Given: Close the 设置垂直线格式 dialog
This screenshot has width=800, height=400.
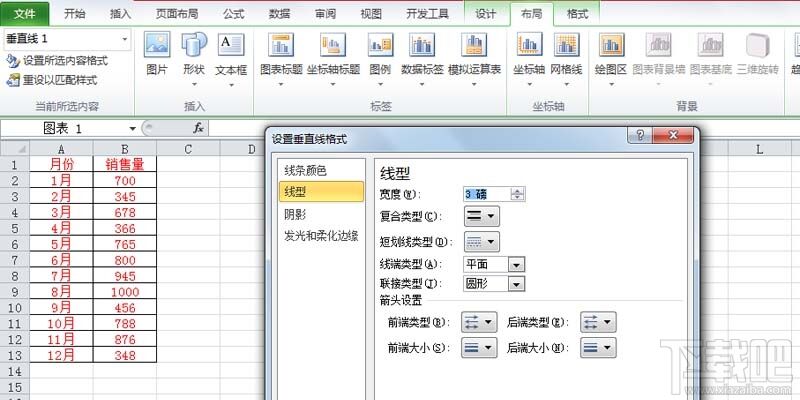Looking at the screenshot, I should [x=672, y=135].
